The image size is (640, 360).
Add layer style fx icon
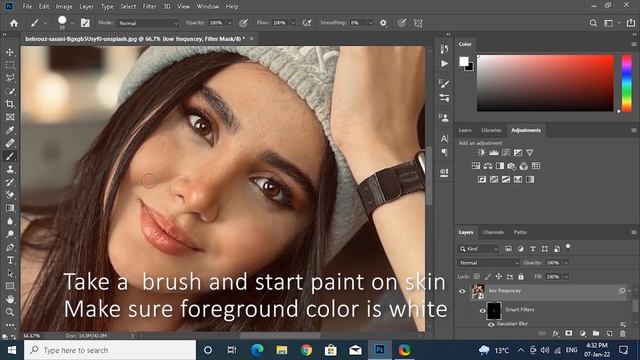coord(556,333)
